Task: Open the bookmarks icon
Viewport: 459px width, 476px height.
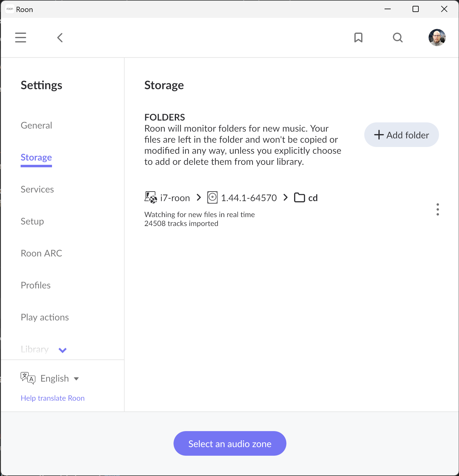Action: point(358,38)
